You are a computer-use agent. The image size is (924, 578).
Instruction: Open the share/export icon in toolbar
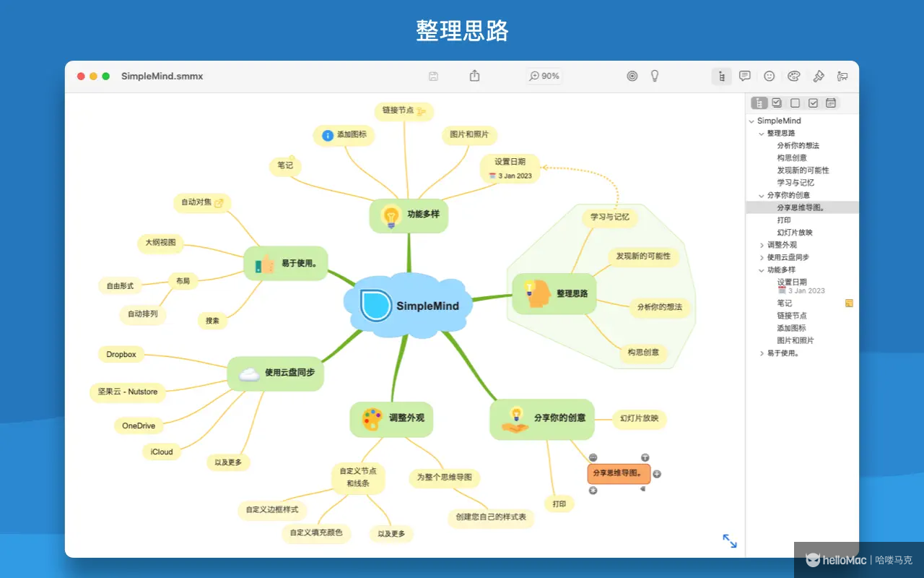pos(474,76)
